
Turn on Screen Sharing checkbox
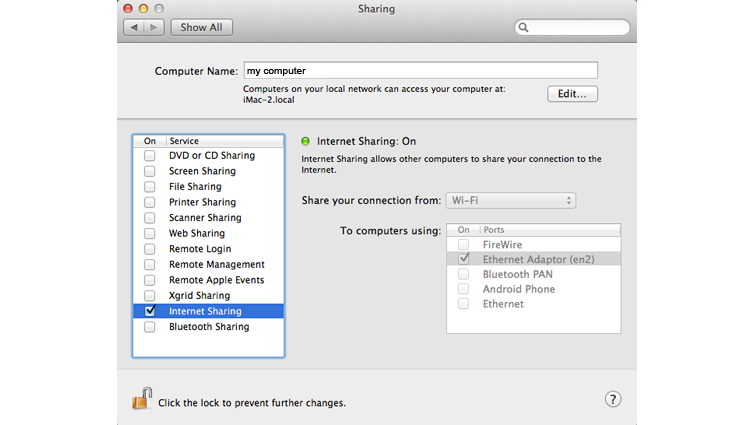pyautogui.click(x=149, y=171)
